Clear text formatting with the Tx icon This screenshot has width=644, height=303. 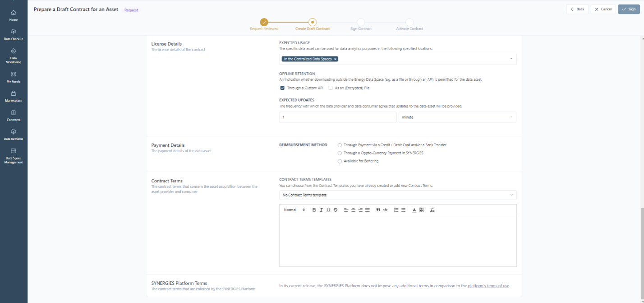coord(432,210)
